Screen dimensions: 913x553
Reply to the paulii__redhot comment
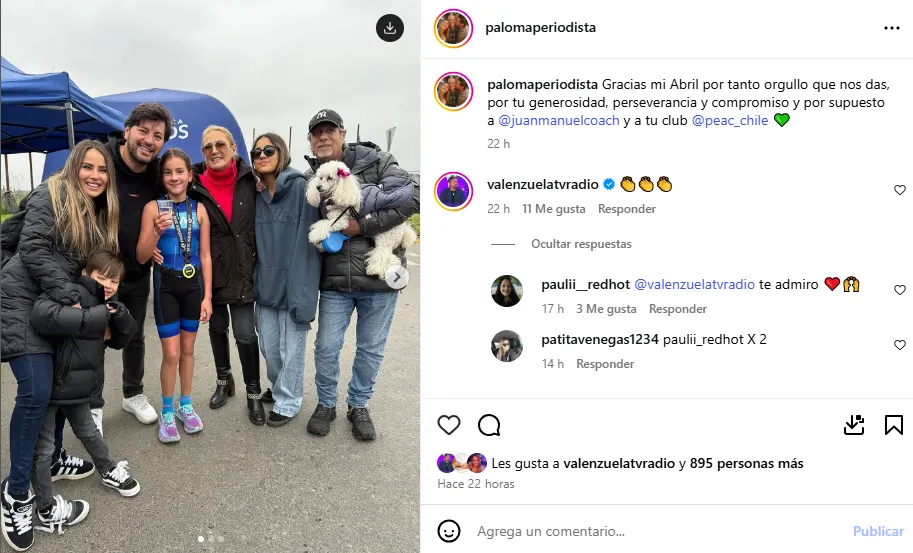click(x=678, y=309)
